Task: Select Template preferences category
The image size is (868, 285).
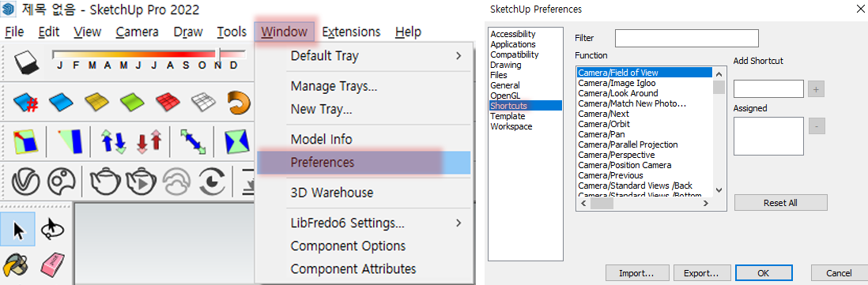Action: tap(508, 116)
